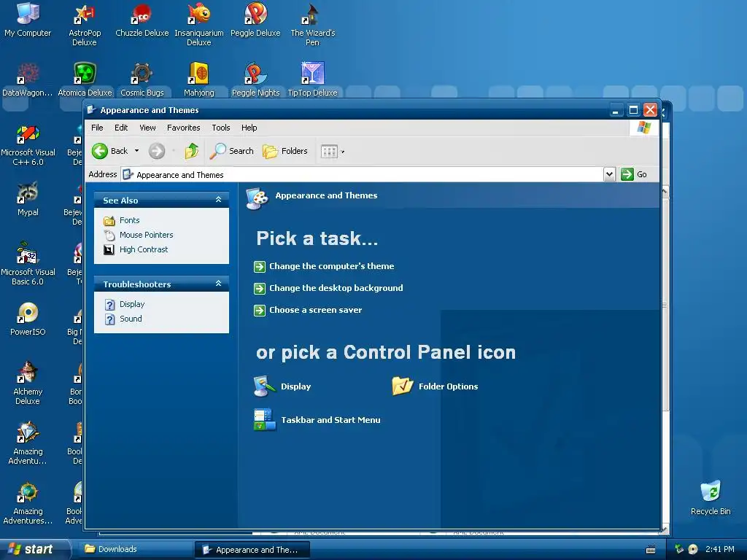The width and height of the screenshot is (747, 560).
Task: Select the Peggle Nights shortcut
Action: tap(255, 79)
